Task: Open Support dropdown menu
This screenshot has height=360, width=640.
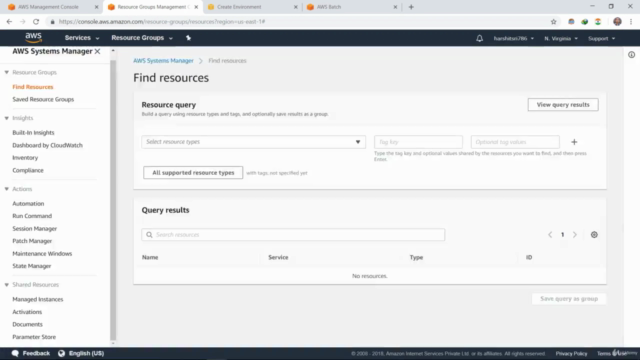Action: pos(601,38)
